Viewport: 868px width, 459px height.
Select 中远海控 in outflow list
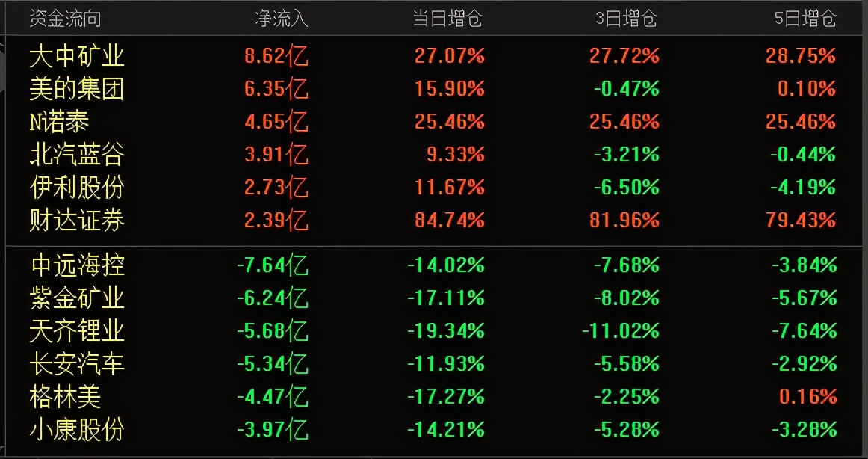tap(77, 265)
